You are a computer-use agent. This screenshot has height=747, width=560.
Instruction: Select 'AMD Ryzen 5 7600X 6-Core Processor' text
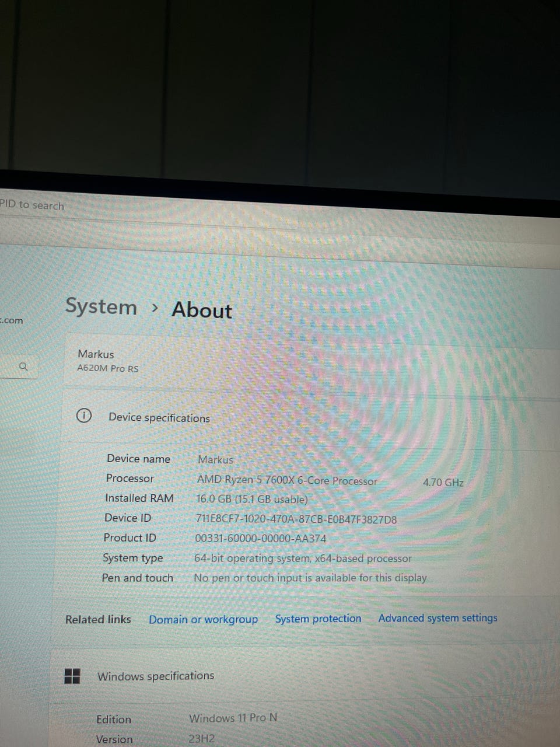(287, 480)
